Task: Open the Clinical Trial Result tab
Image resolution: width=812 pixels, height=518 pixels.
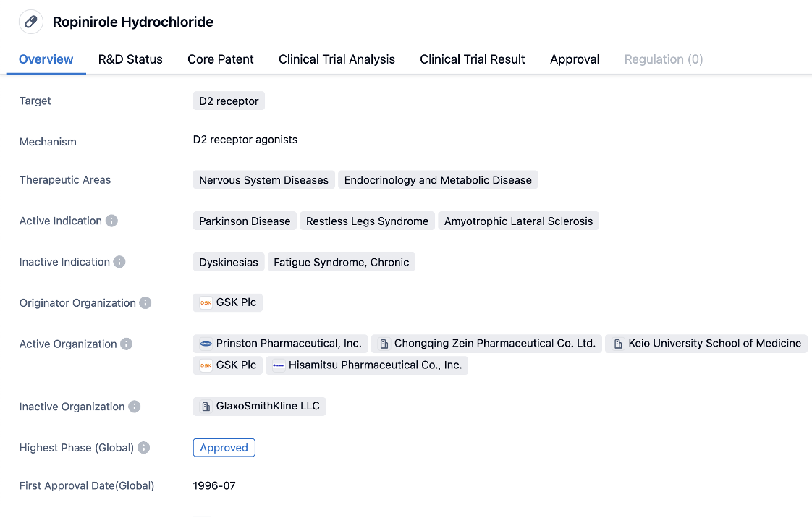Action: pyautogui.click(x=473, y=59)
